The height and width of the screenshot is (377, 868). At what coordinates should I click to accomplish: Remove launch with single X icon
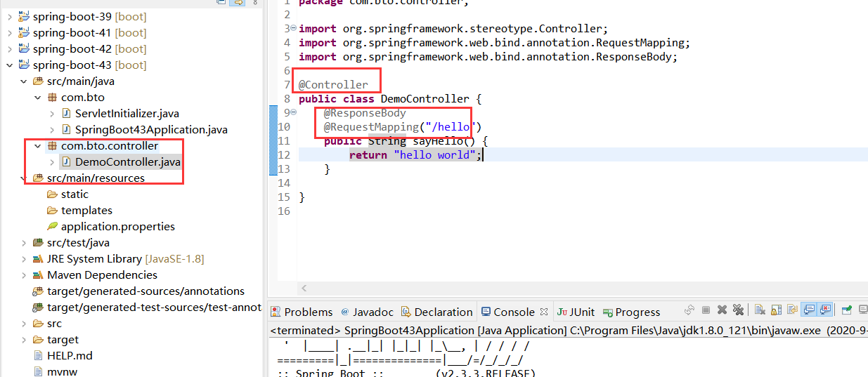(x=722, y=310)
